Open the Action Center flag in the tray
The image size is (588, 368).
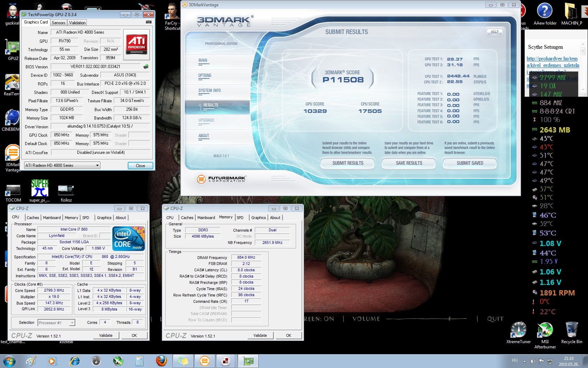[541, 361]
